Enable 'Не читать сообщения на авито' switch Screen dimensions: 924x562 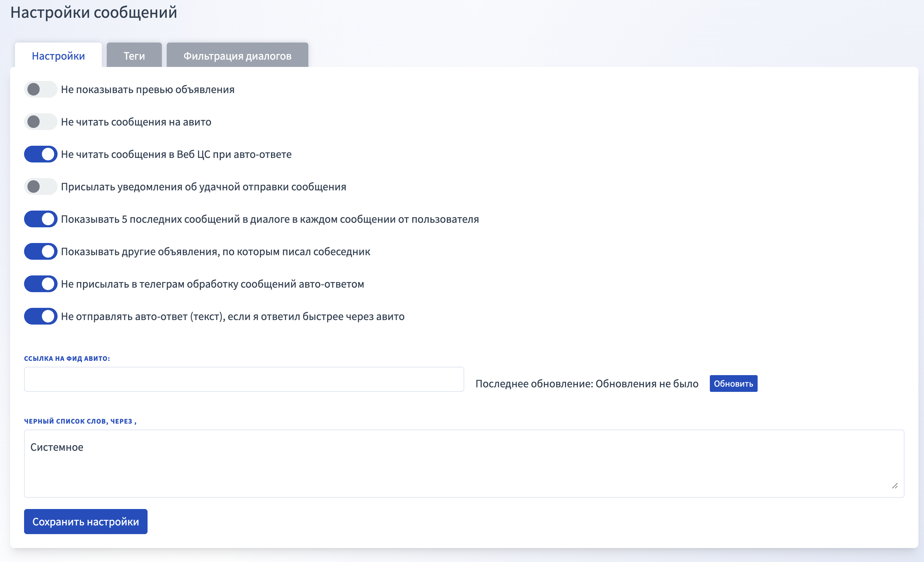[40, 122]
